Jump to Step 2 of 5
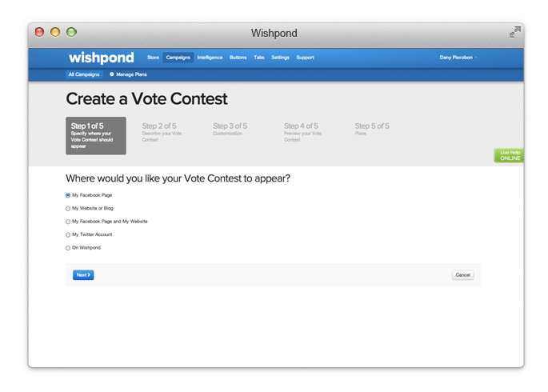Viewport: 548px width, 392px height. (162, 132)
